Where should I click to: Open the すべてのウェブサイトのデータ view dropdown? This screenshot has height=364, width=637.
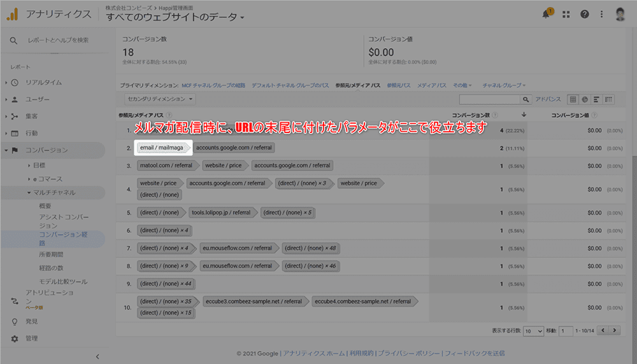175,17
